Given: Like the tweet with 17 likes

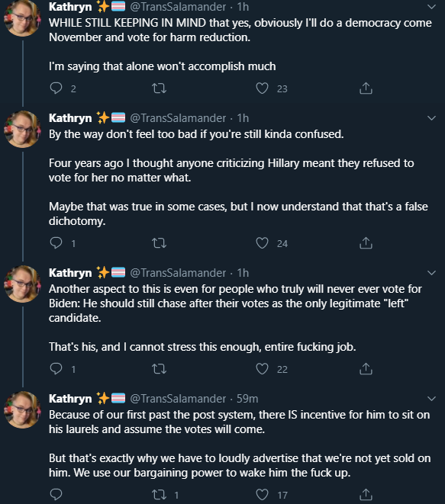Looking at the screenshot, I should pos(262,494).
